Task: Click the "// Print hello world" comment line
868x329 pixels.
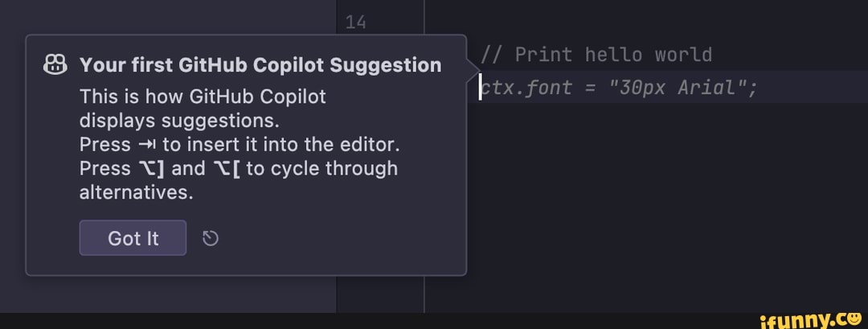Action: [596, 55]
